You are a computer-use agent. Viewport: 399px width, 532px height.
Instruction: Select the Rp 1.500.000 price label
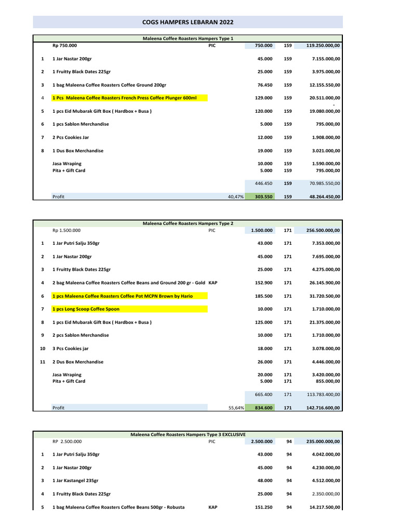[66, 230]
